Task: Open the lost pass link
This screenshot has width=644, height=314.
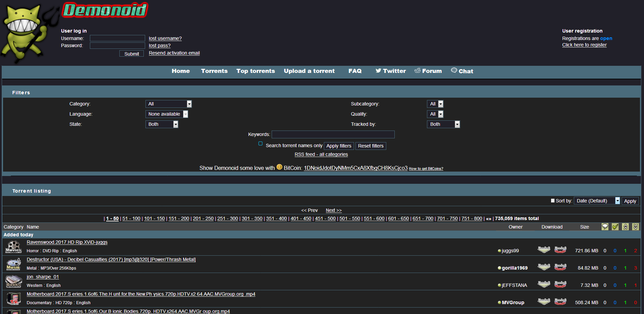Action: click(159, 45)
